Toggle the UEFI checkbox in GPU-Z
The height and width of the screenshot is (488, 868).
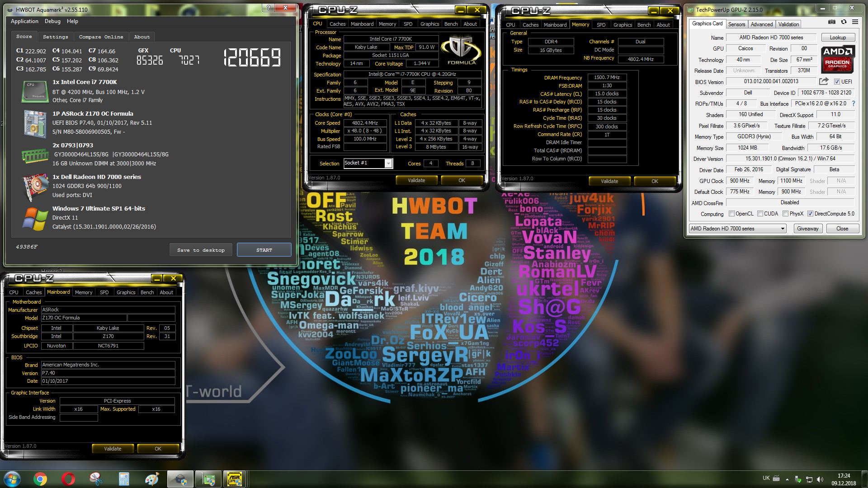point(837,82)
